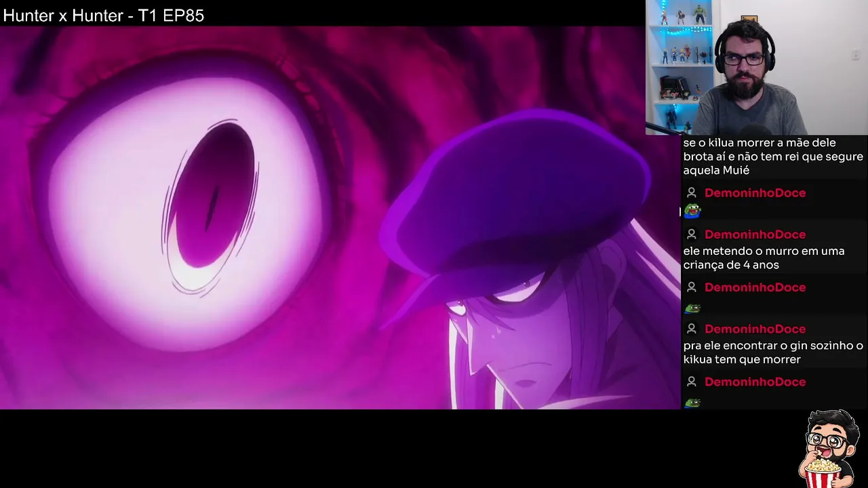This screenshot has height=488, width=868.
Task: Click message 'ele metendo o murro em uma criança'
Action: coord(764,258)
